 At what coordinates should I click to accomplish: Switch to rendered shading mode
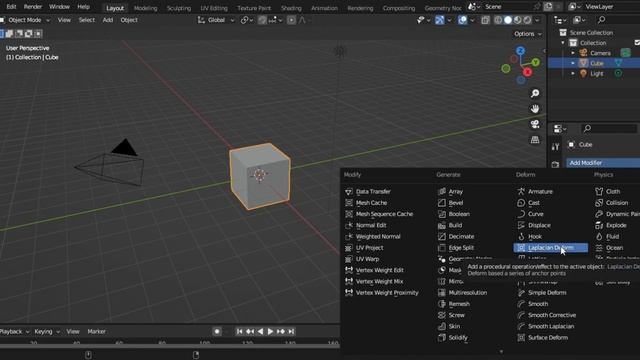pos(527,20)
